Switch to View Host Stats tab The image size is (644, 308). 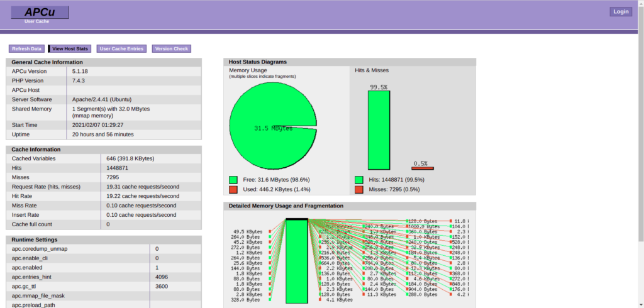point(70,48)
